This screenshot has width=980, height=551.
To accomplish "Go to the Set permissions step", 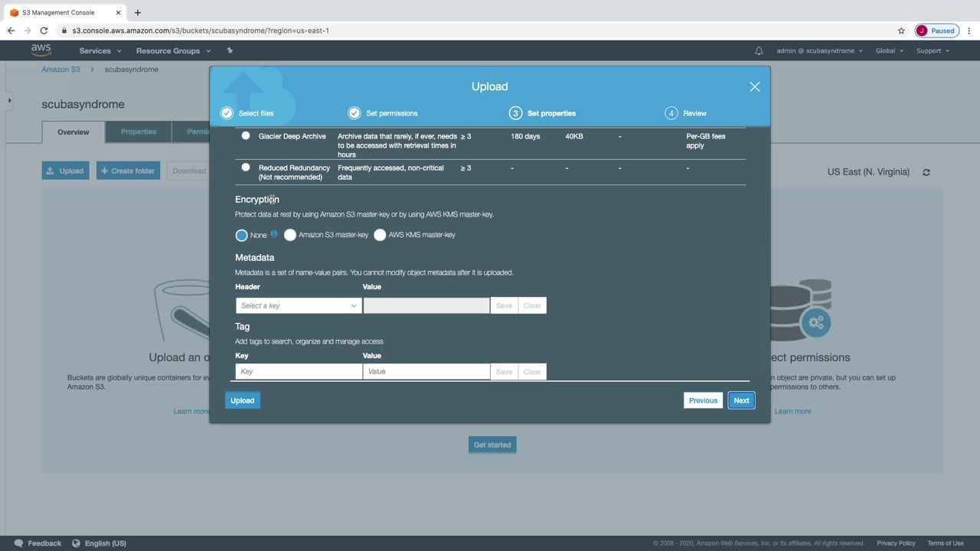I will tap(392, 113).
